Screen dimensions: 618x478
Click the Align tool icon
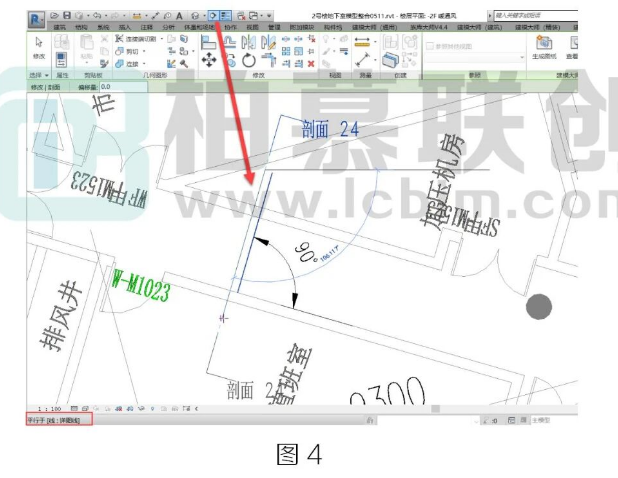click(208, 42)
